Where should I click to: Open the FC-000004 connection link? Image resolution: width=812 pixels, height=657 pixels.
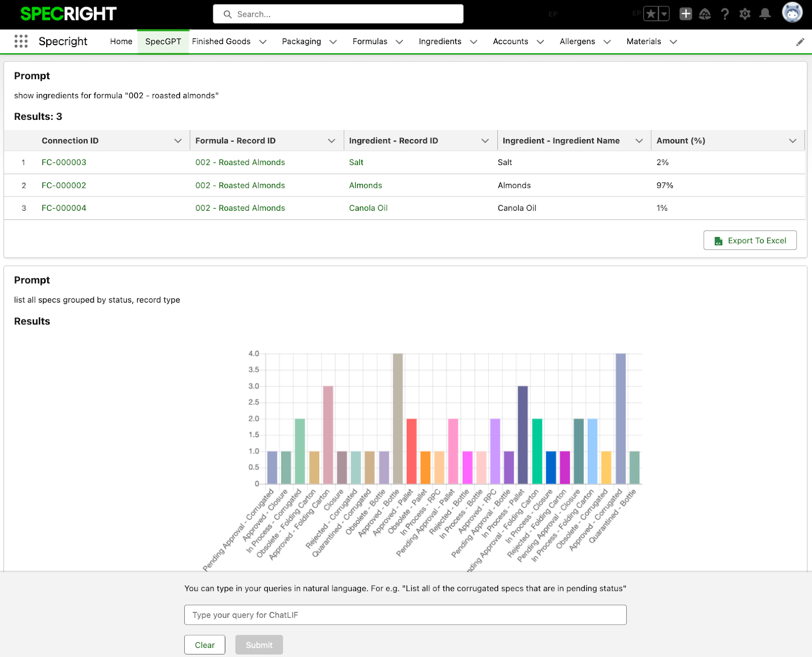click(x=64, y=208)
